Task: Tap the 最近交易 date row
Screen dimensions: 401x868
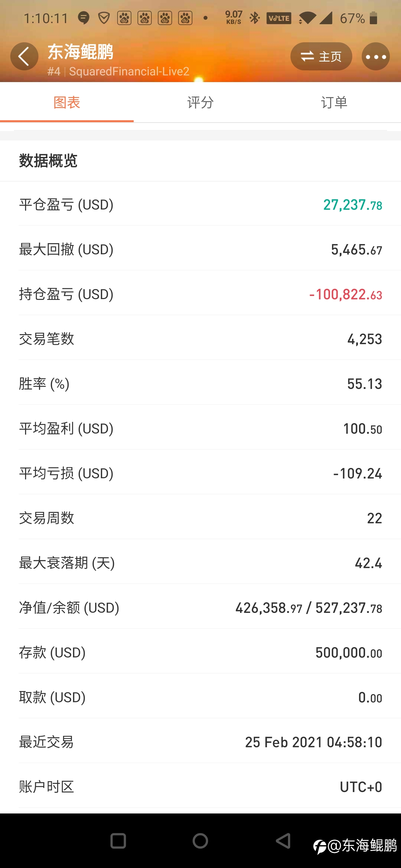Action: coord(200,742)
